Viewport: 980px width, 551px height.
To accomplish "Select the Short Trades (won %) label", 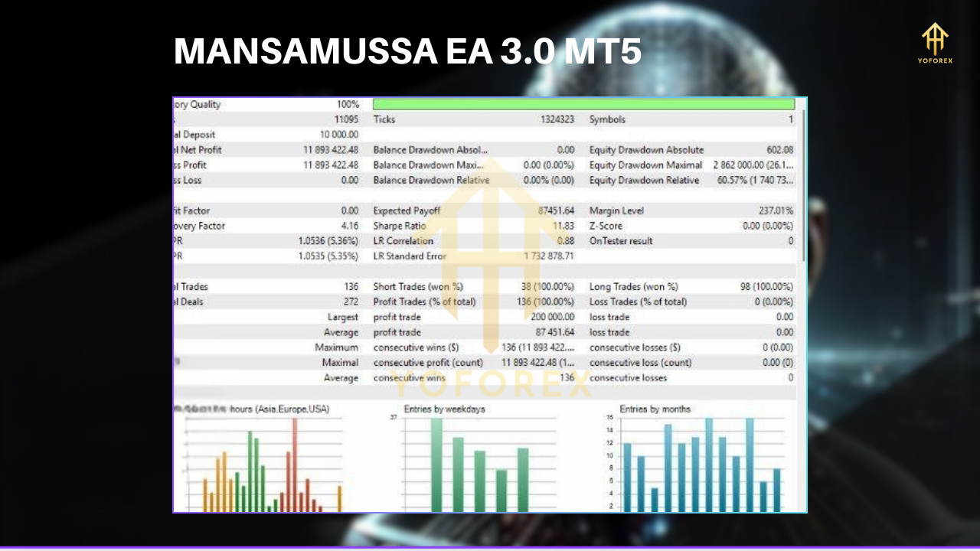I will pos(418,286).
